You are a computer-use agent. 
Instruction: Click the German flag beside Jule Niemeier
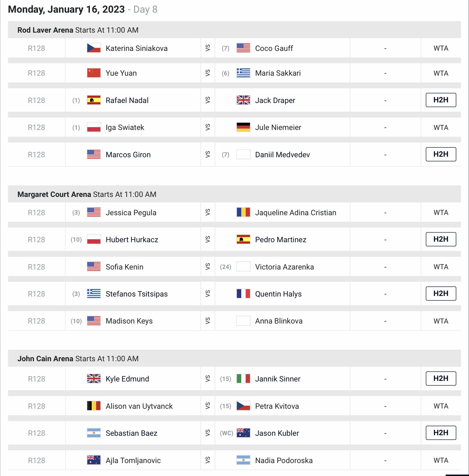coord(243,127)
